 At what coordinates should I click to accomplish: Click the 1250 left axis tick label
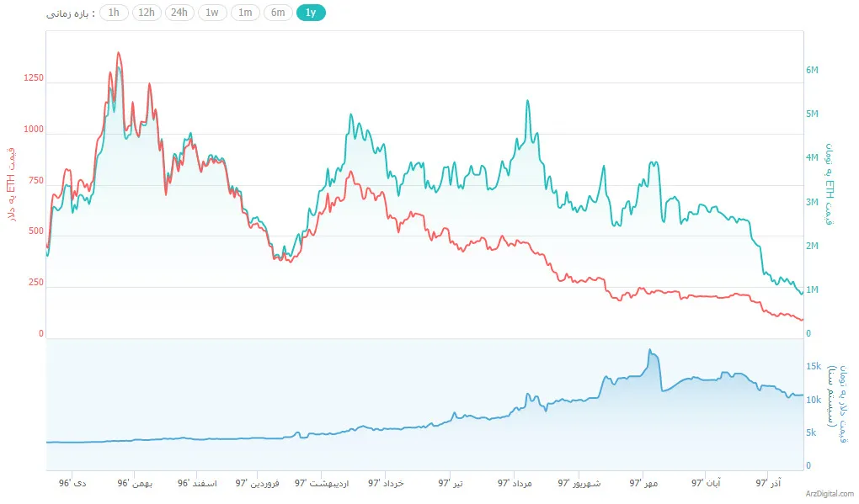pos(34,78)
